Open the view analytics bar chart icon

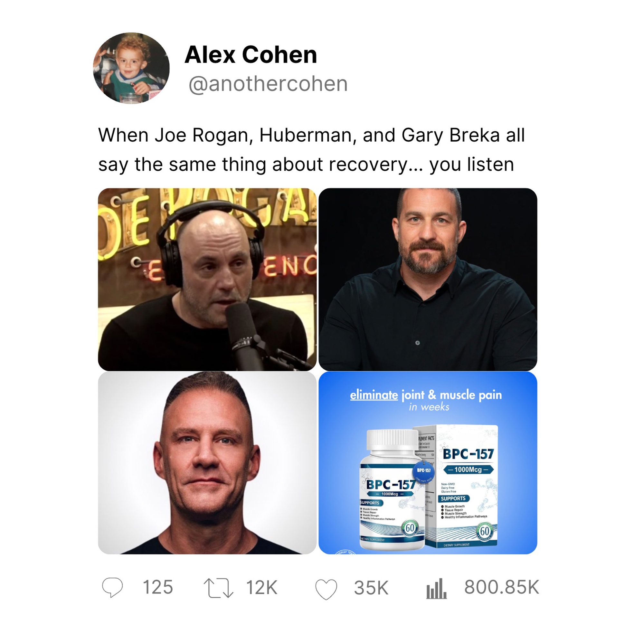pyautogui.click(x=436, y=588)
